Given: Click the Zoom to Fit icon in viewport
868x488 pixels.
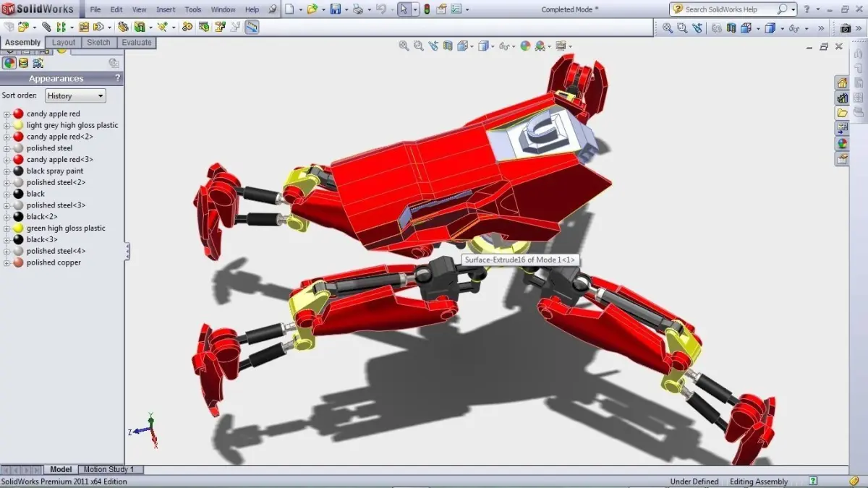Looking at the screenshot, I should pyautogui.click(x=404, y=46).
